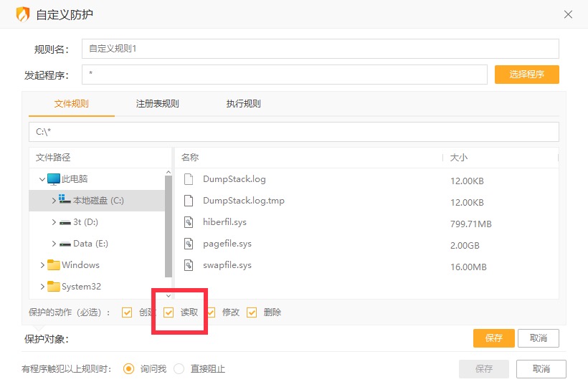Toggle the 修改 action checkbox
This screenshot has height=387, width=588.
pos(211,312)
